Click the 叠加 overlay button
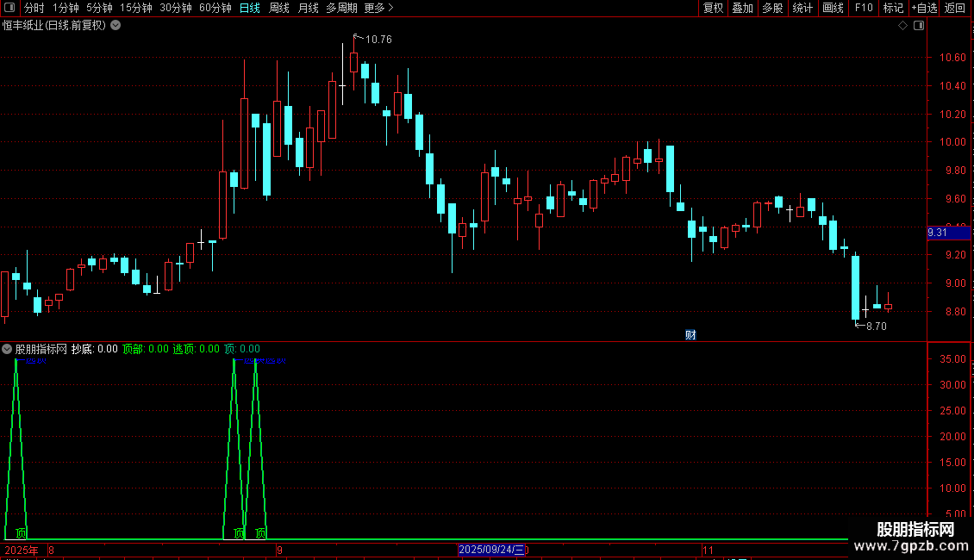974x560 pixels. (x=742, y=8)
